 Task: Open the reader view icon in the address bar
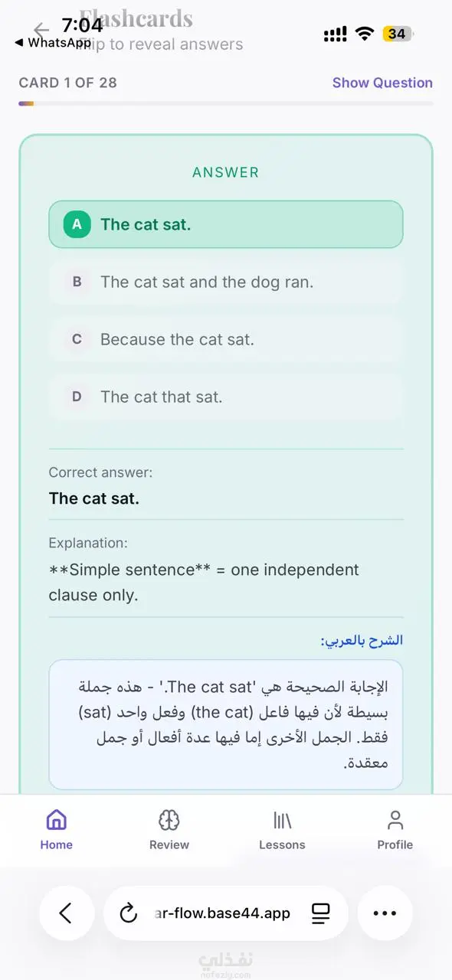pos(320,913)
